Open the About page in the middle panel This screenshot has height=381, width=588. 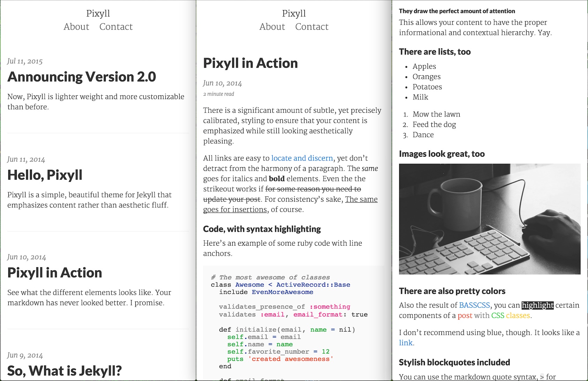point(272,27)
